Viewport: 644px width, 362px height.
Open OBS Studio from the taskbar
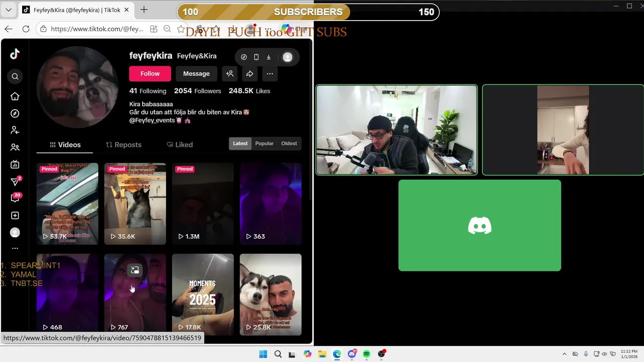[381, 354]
